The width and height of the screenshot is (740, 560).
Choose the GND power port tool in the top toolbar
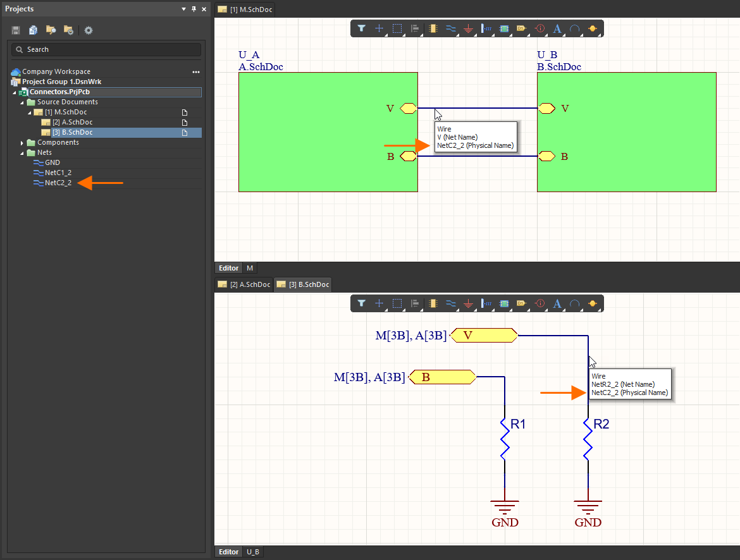(468, 28)
